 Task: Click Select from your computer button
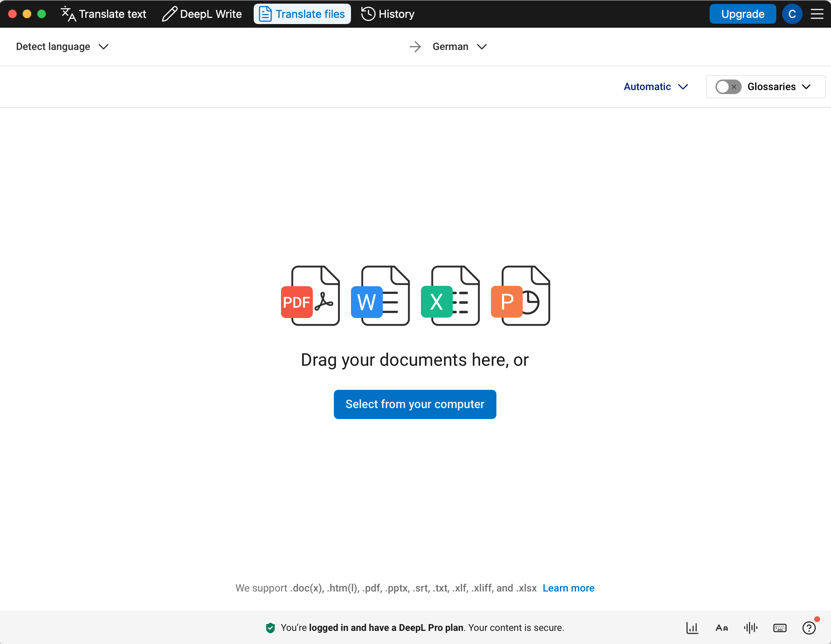click(x=415, y=404)
